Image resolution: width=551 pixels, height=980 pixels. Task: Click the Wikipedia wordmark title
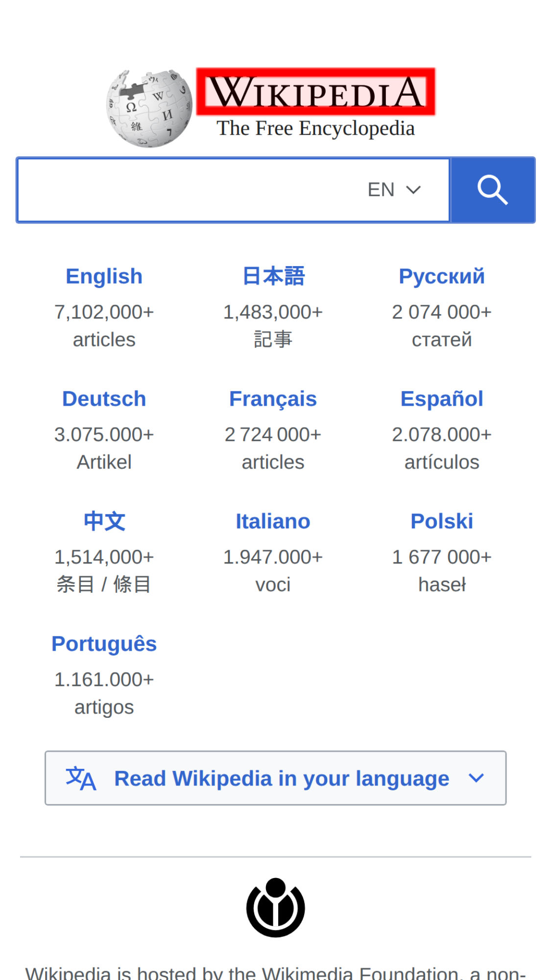point(315,92)
